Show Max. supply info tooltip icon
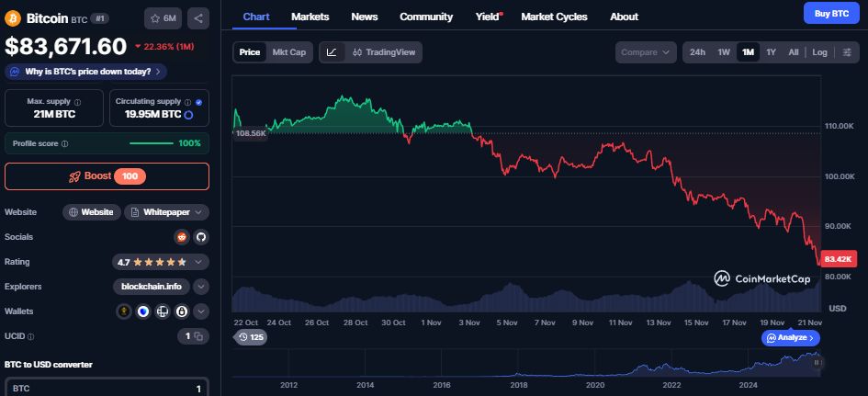The height and width of the screenshot is (396, 868). [77, 102]
